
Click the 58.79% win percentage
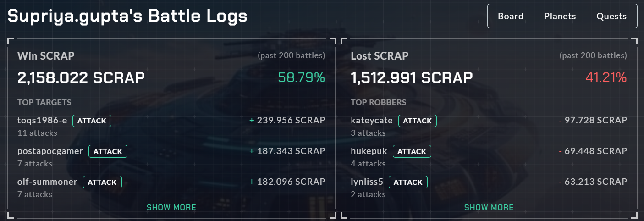coord(302,78)
